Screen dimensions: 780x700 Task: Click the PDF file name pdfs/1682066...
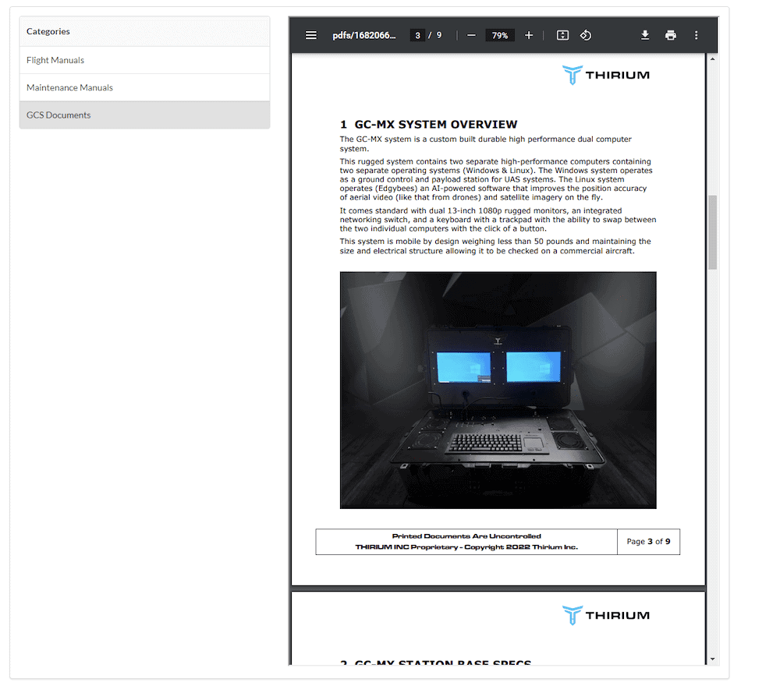tap(364, 35)
